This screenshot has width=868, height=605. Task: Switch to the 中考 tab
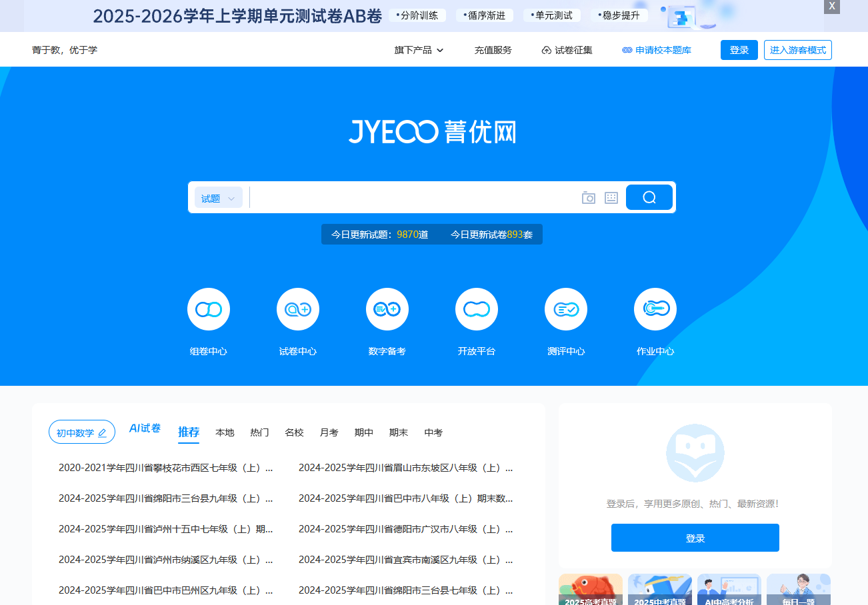pyautogui.click(x=433, y=432)
